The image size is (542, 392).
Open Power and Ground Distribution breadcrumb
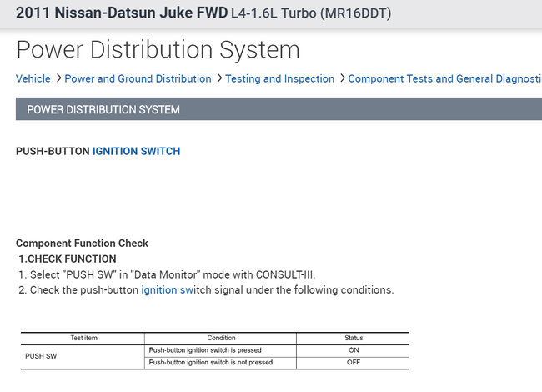point(138,78)
